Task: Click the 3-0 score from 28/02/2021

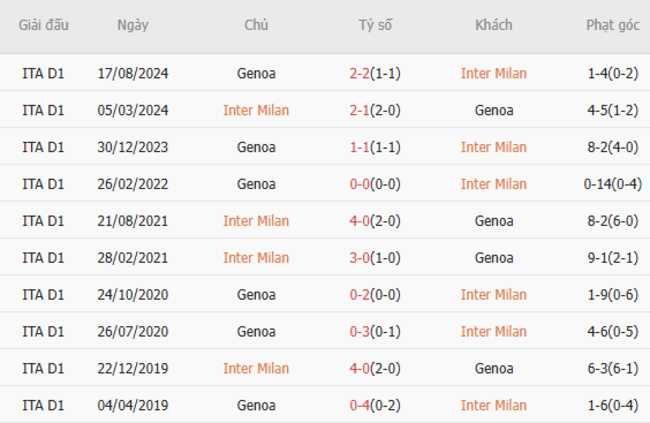Action: point(361,258)
